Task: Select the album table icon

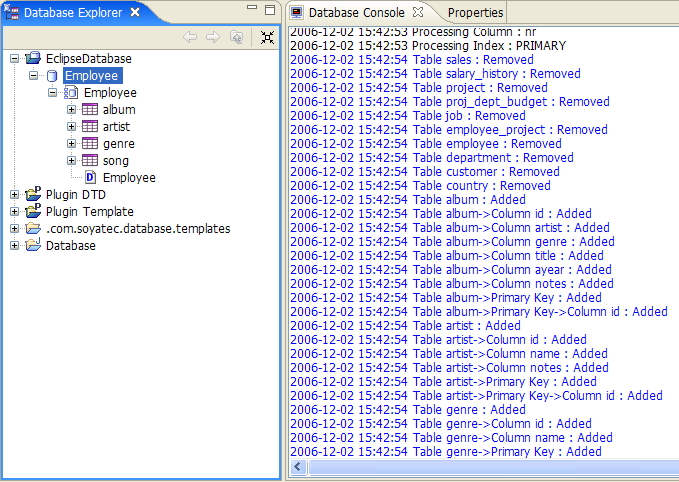Action: click(90, 110)
